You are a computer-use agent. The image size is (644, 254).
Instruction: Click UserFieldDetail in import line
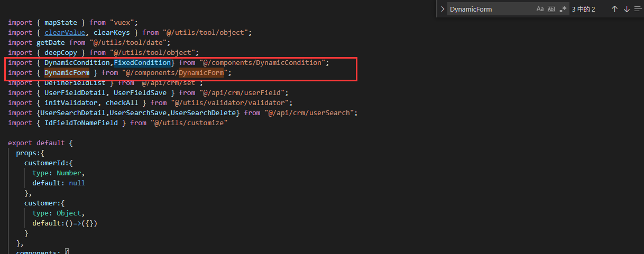coord(75,92)
